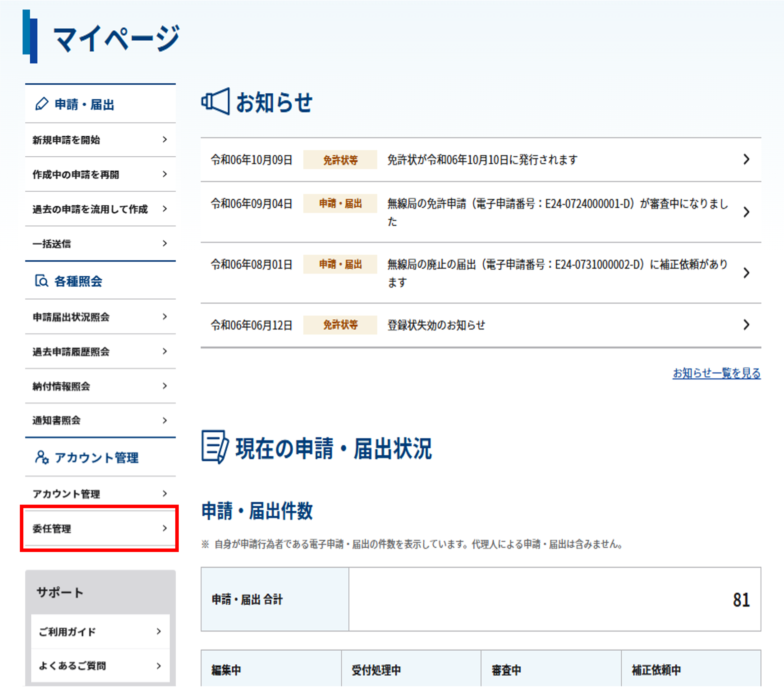Open 作成中の申請を再開 menu item
This screenshot has width=784, height=687.
100,175
